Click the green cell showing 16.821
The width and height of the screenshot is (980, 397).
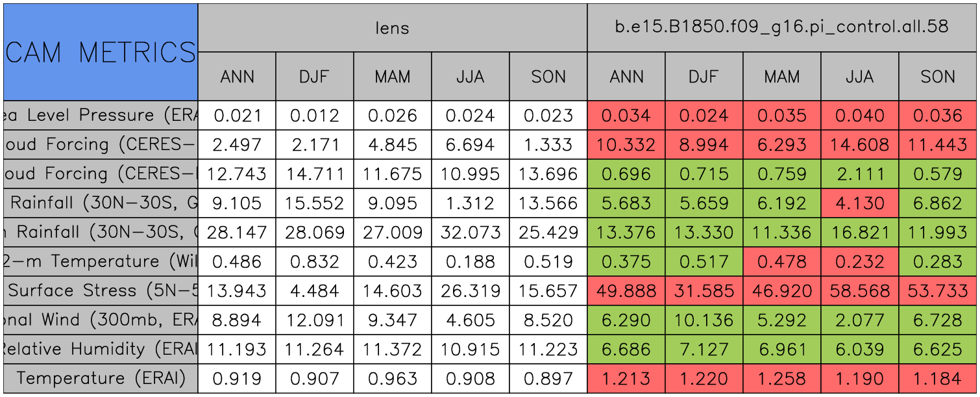(860, 233)
